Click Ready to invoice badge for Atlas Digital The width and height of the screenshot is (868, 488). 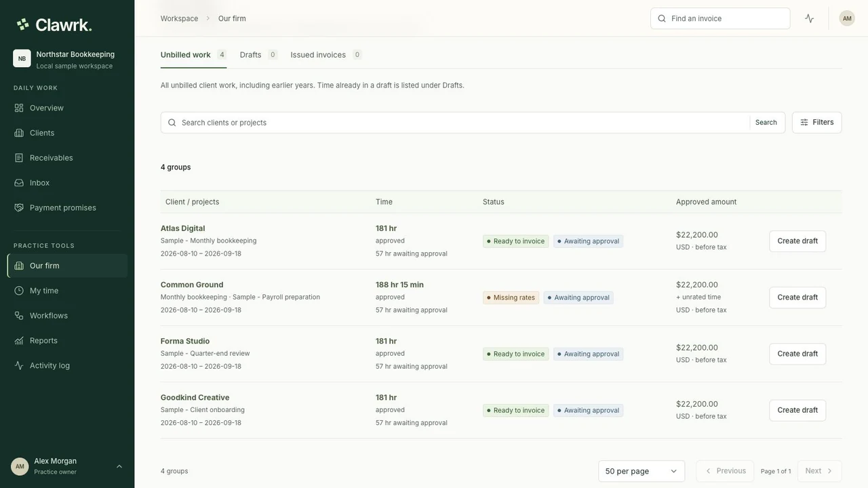[516, 241]
